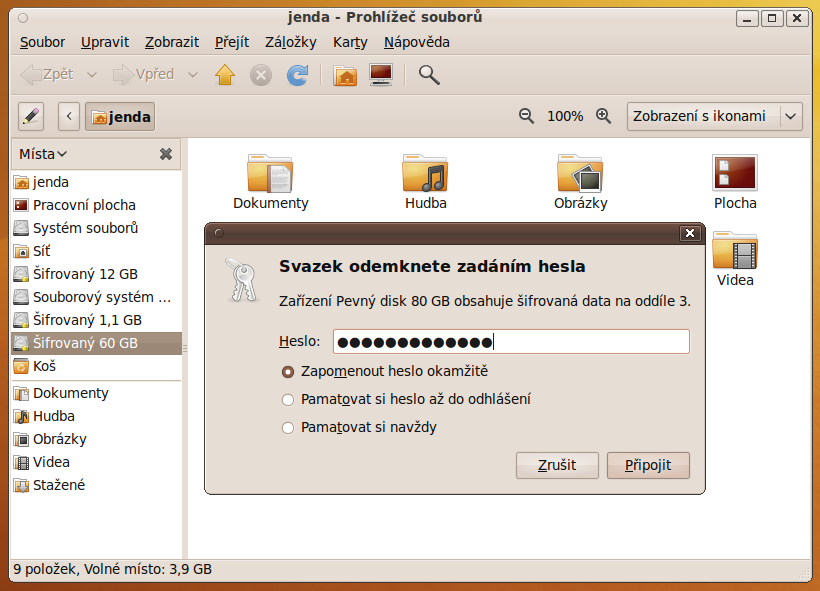Select the Šifrovaný 60 GB volume
This screenshot has width=820, height=591.
point(96,343)
